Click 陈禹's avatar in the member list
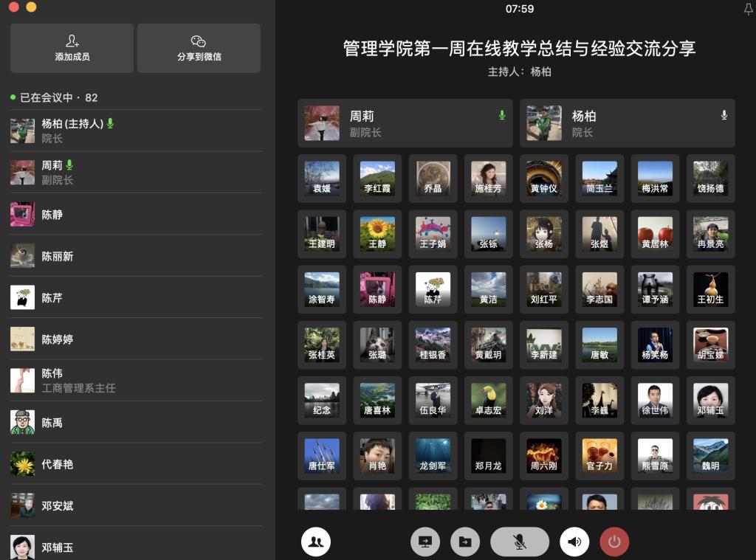The image size is (756, 560). (x=22, y=422)
